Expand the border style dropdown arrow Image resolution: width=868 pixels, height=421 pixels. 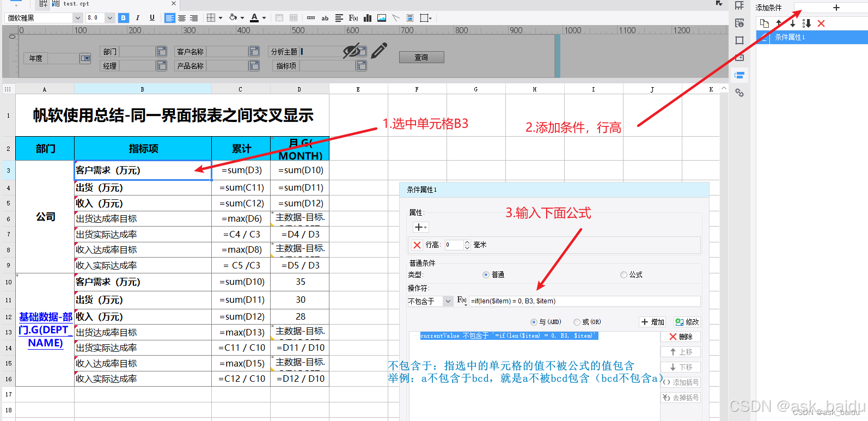point(221,18)
